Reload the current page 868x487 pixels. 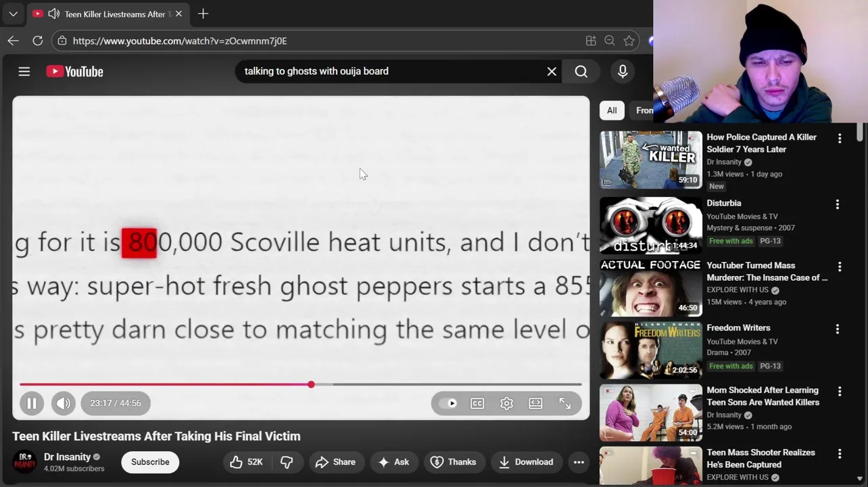point(38,41)
